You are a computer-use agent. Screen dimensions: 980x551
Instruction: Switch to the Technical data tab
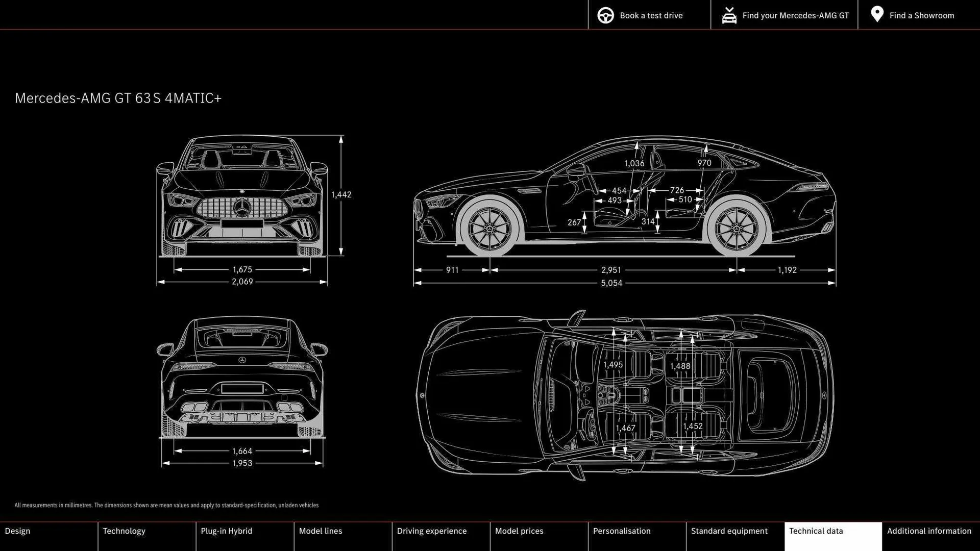point(817,531)
